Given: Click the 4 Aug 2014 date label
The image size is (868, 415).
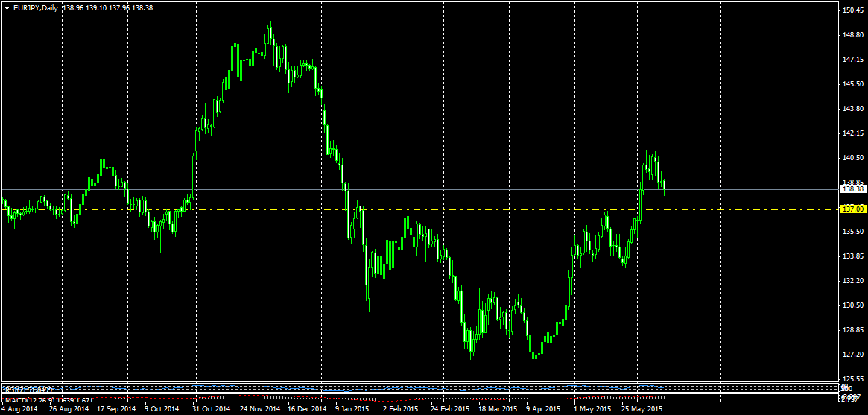Looking at the screenshot, I should point(19,410).
